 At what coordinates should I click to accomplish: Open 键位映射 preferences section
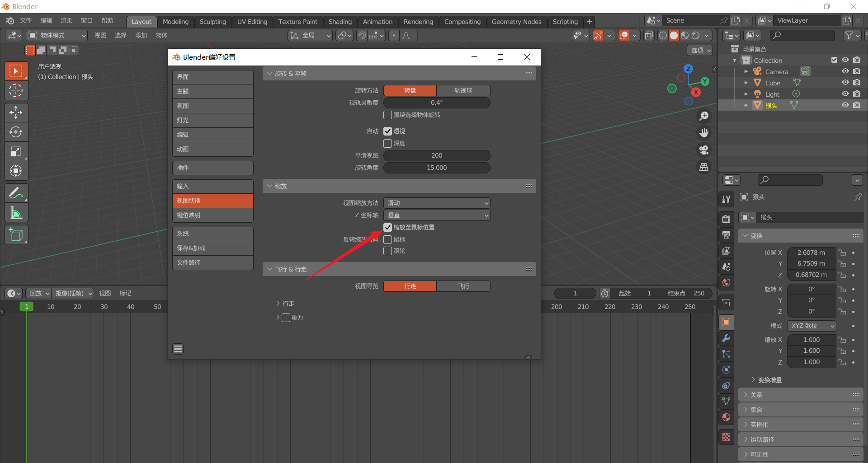tap(212, 215)
